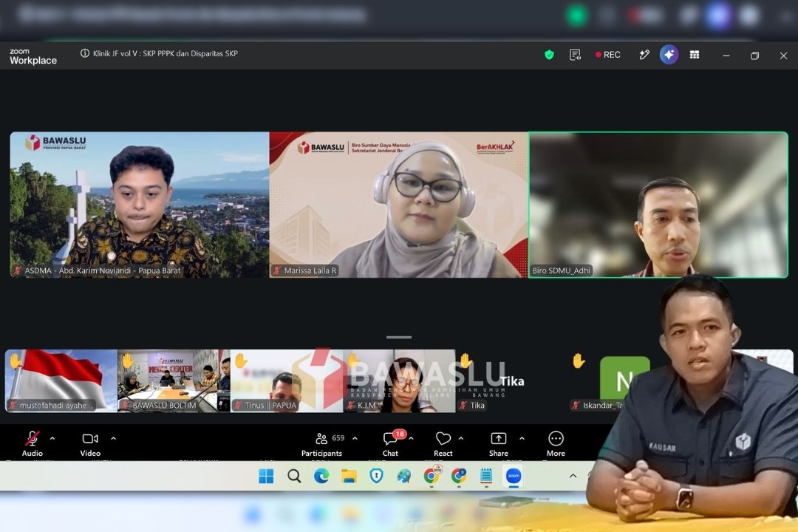The image size is (798, 532).
Task: Select the ASDMA Abd. Karim Noviandi video tile
Action: point(140,205)
